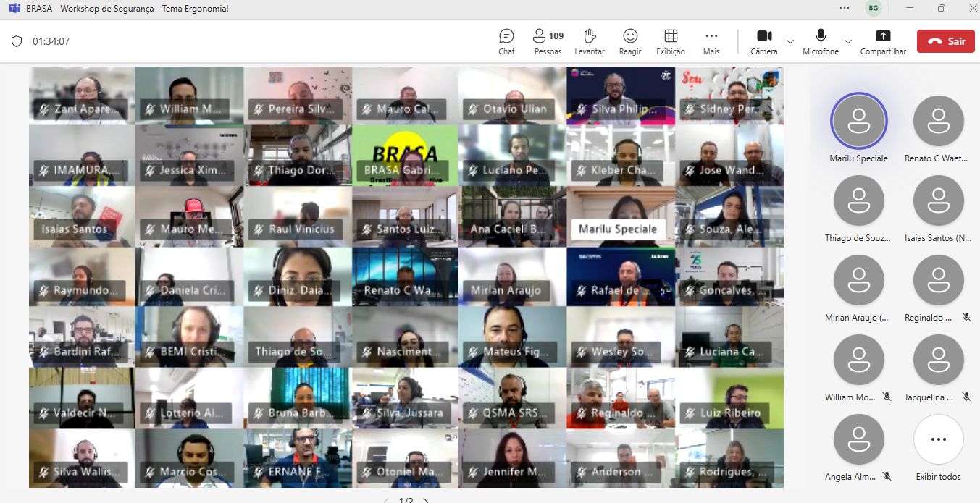The width and height of the screenshot is (980, 503).
Task: Open the Exibição view options
Action: [671, 41]
